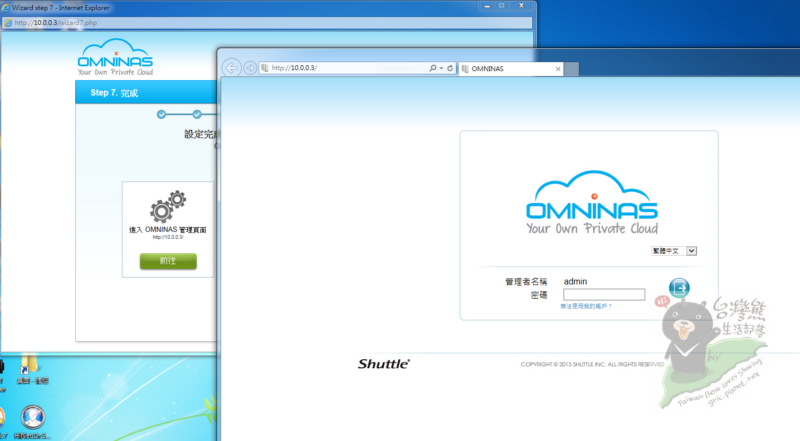Minimize the Wizard step 7 window

(487, 6)
